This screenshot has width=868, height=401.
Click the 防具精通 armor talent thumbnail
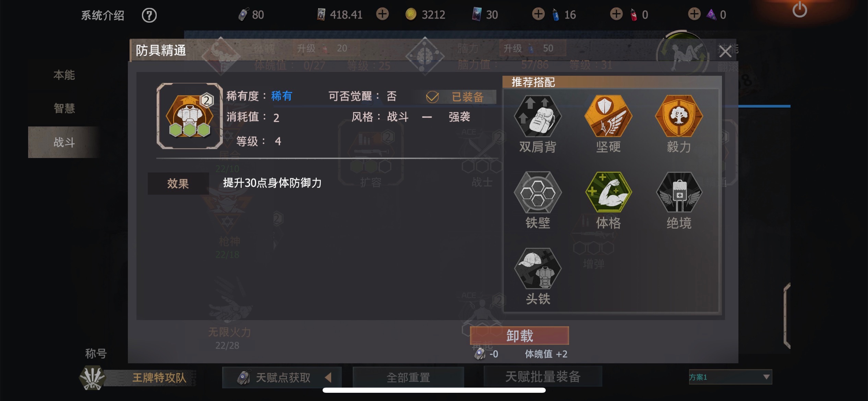point(190,116)
